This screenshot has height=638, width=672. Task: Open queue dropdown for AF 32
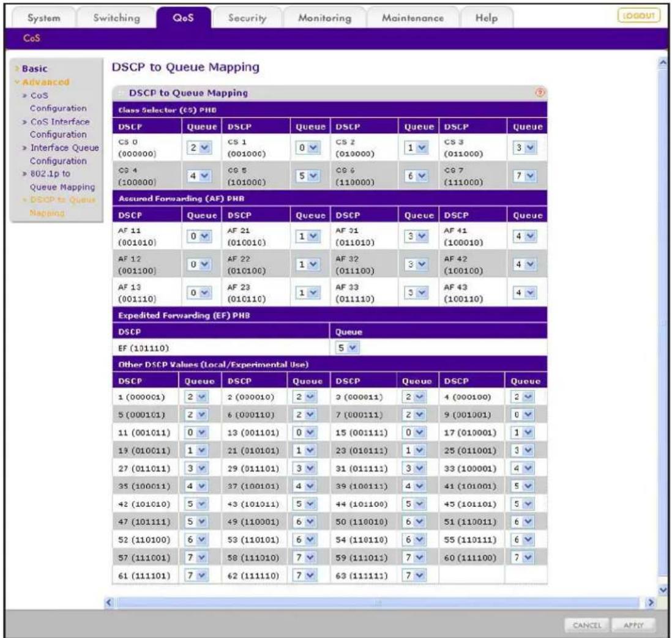[416, 265]
